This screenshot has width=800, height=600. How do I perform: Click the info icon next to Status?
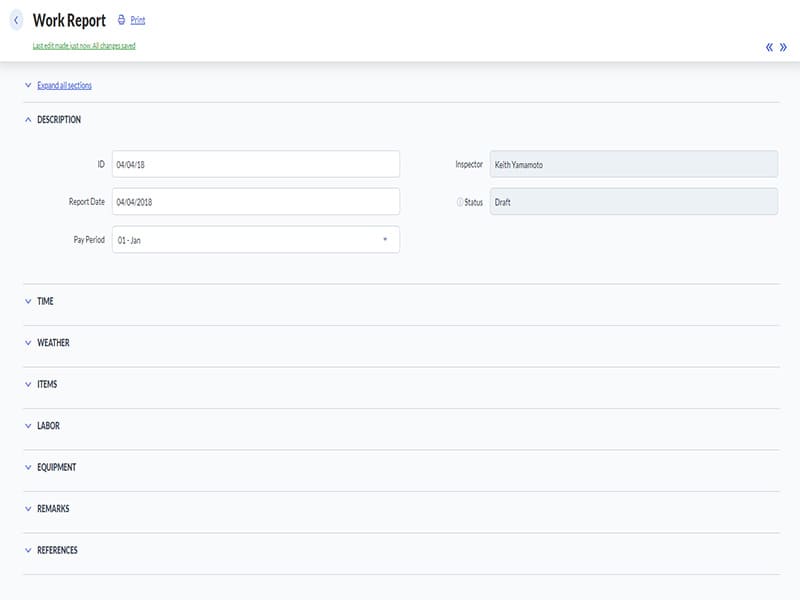460,202
